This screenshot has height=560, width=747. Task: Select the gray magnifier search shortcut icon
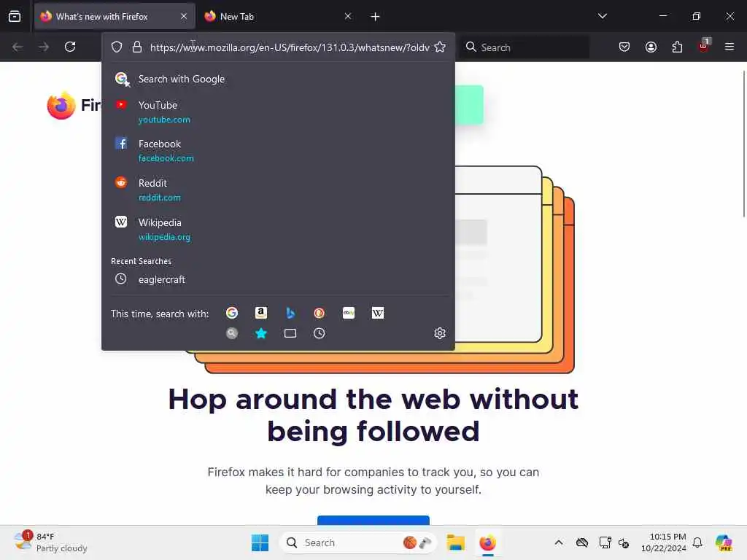[232, 333]
